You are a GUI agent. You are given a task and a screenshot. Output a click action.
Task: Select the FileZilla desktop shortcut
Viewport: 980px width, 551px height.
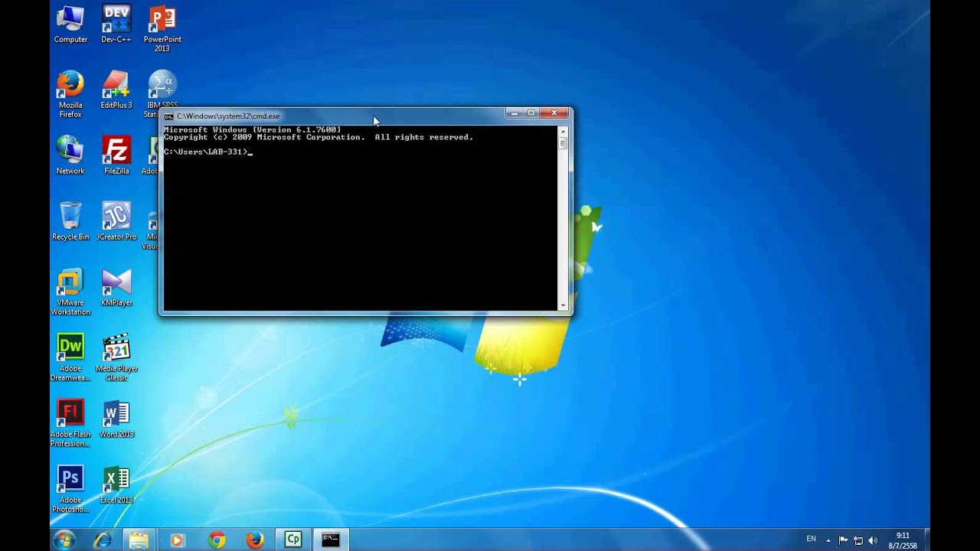(x=116, y=156)
